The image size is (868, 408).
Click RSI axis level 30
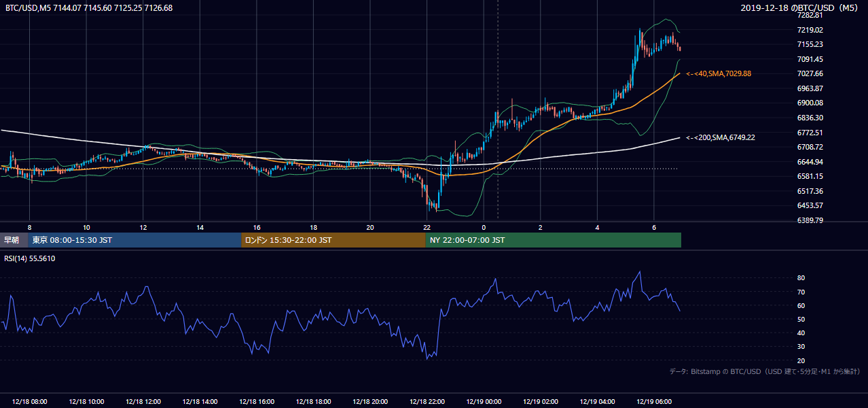click(x=801, y=347)
